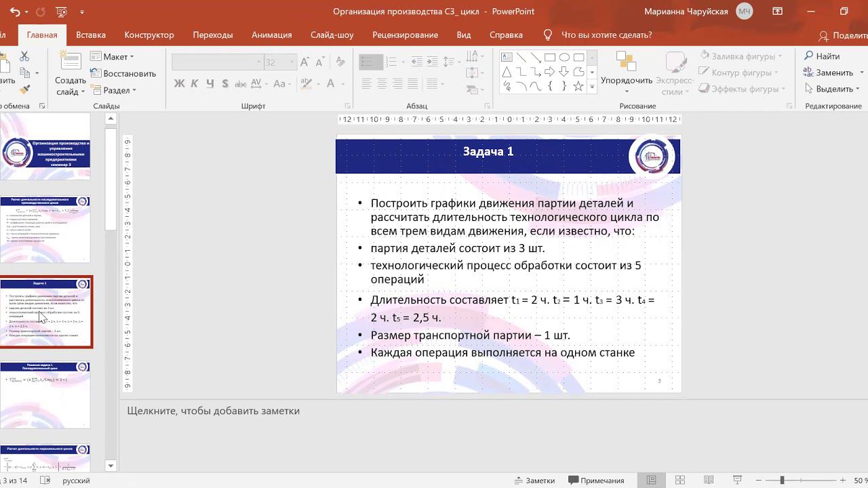Click the Вид view tab

click(464, 35)
